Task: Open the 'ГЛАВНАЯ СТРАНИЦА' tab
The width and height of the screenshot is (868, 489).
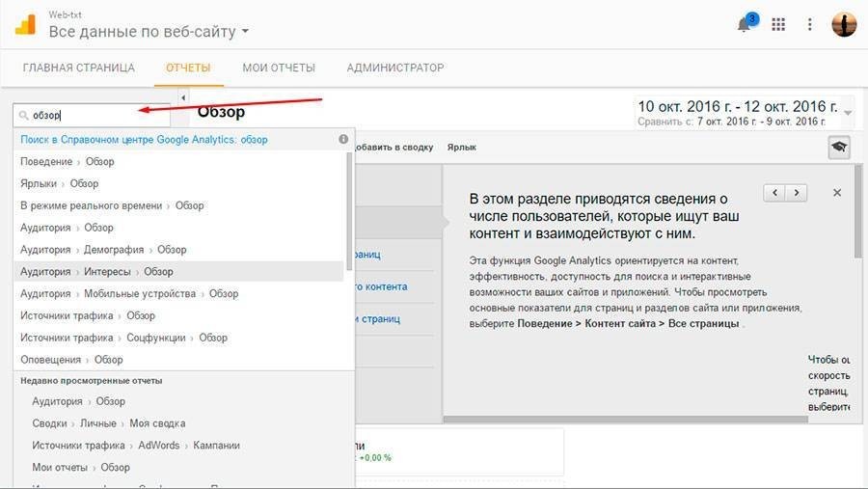Action: (x=79, y=68)
